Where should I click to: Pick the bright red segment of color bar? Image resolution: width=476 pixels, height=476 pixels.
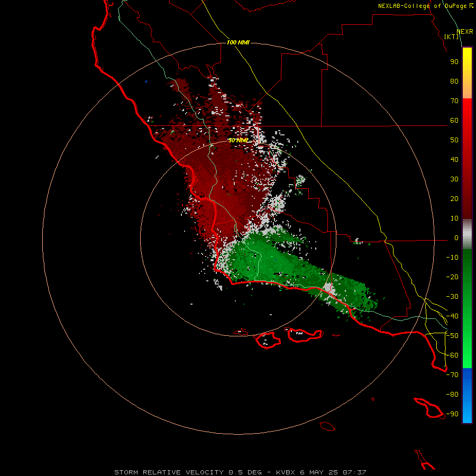coord(467,159)
